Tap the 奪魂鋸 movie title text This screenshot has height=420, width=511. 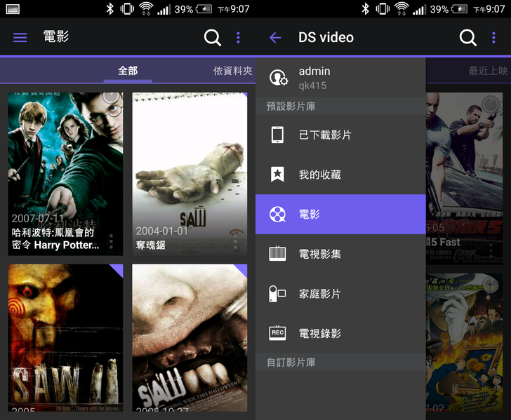tap(150, 245)
